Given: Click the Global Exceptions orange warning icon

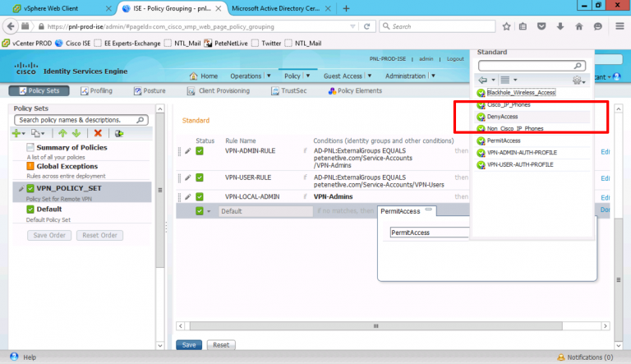Looking at the screenshot, I should pyautogui.click(x=30, y=166).
